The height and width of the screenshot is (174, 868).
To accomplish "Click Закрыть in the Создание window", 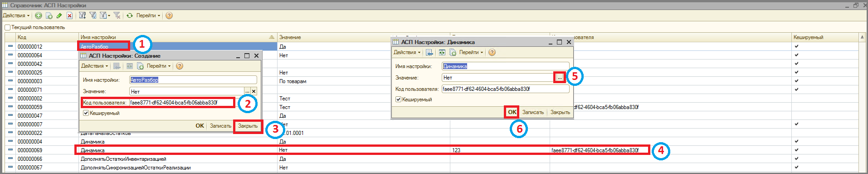I will click(248, 126).
